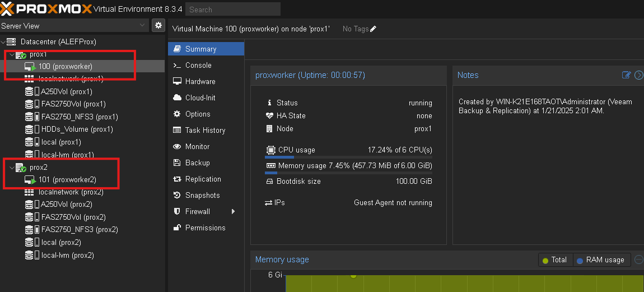This screenshot has height=292, width=644.
Task: Click the Backup floppy disk icon
Action: 177,163
